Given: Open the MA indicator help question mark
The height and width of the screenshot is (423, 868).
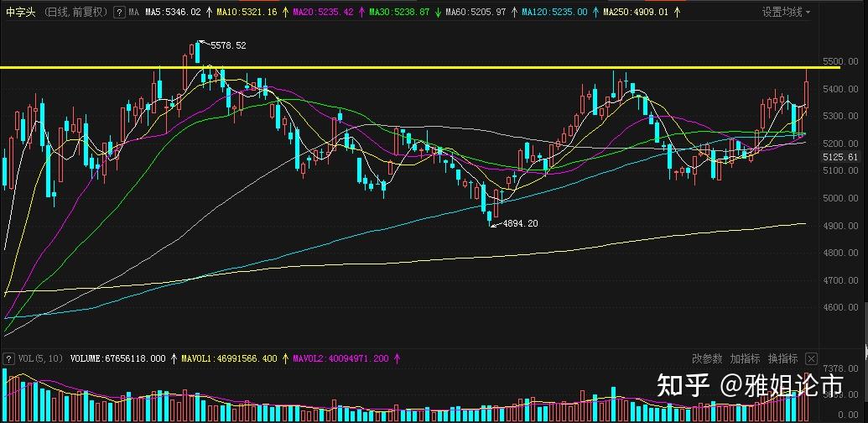Looking at the screenshot, I should [119, 12].
